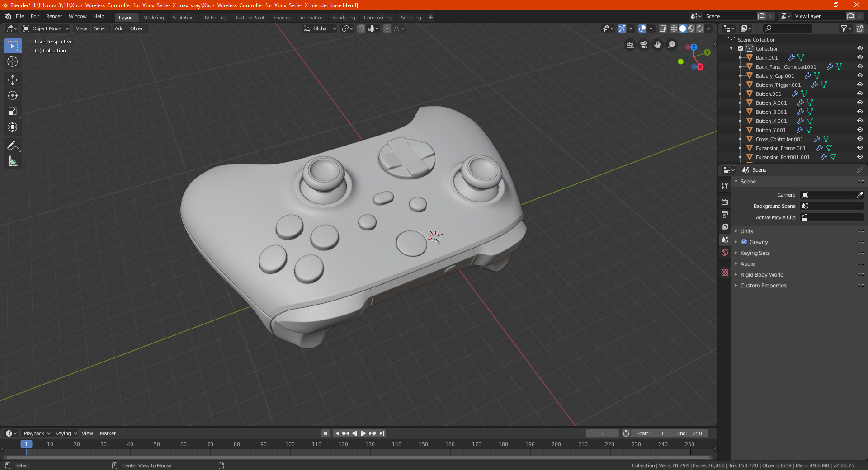Click the zoom view magnifier icon

(x=672, y=45)
